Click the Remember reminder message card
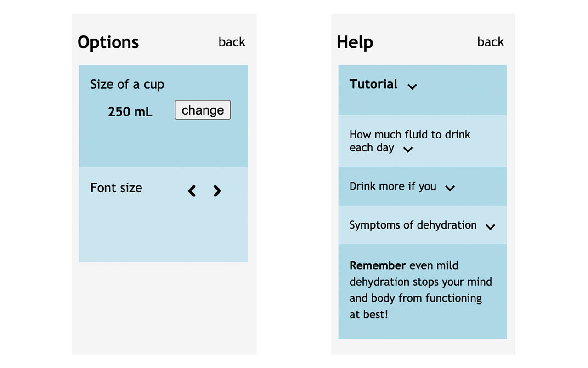The height and width of the screenshot is (368, 588). [422, 290]
